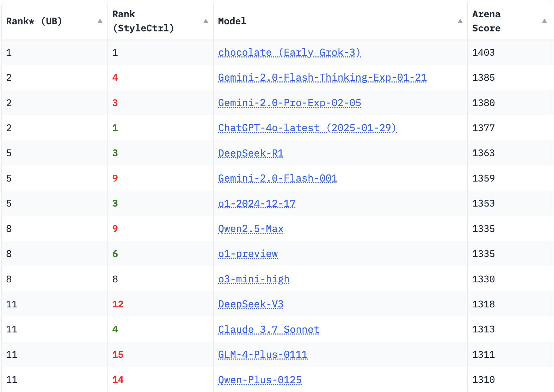Open the o1-2024-12-17 model link
The image size is (554, 392).
click(257, 204)
